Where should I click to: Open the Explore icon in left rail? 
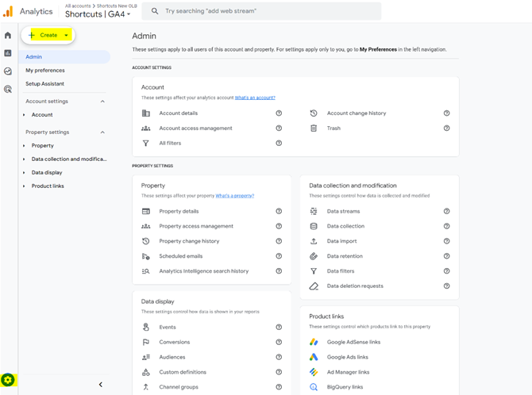point(8,71)
